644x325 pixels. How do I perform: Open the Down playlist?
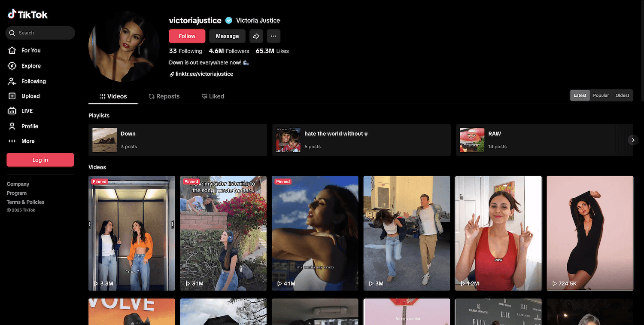pyautogui.click(x=177, y=140)
